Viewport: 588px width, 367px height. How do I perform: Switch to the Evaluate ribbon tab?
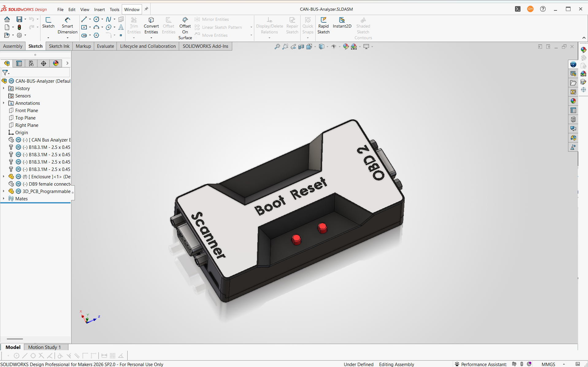point(106,46)
